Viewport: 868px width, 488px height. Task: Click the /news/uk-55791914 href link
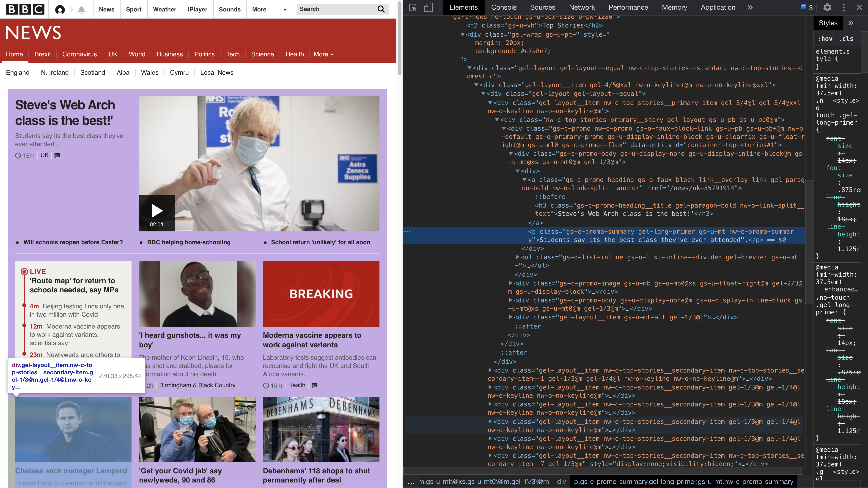(x=702, y=188)
